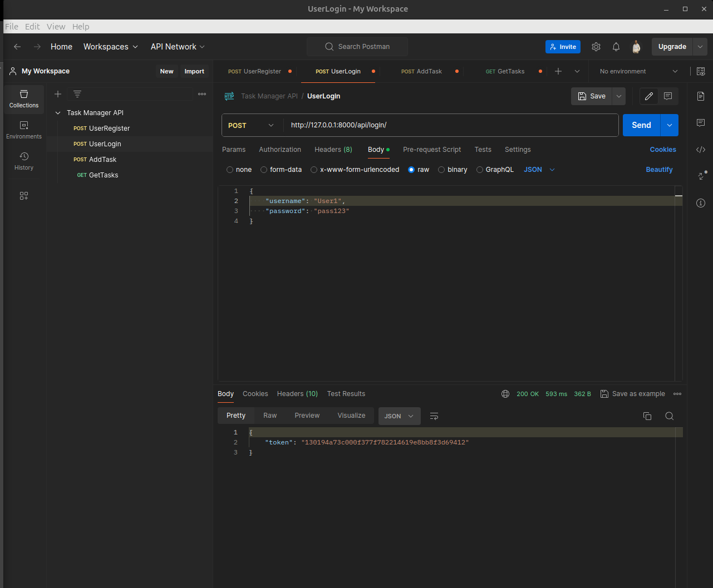Open Collections in the sidebar
This screenshot has height=588, width=713.
pyautogui.click(x=24, y=99)
